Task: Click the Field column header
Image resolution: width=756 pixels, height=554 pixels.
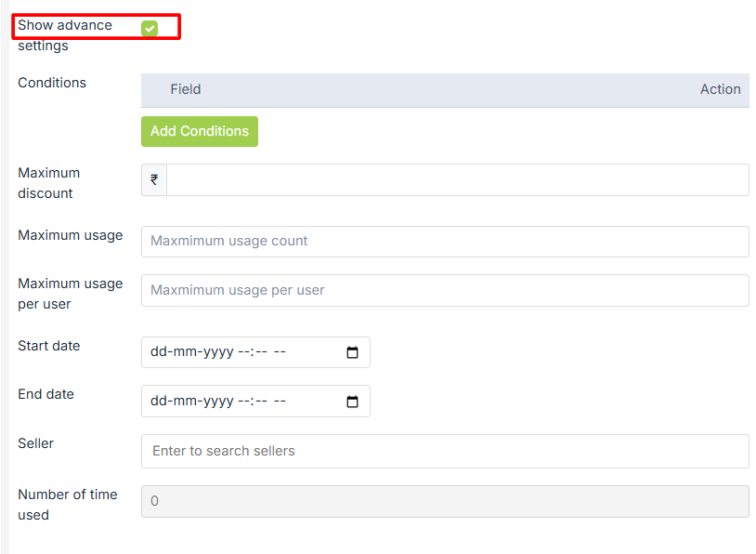Action: click(186, 89)
